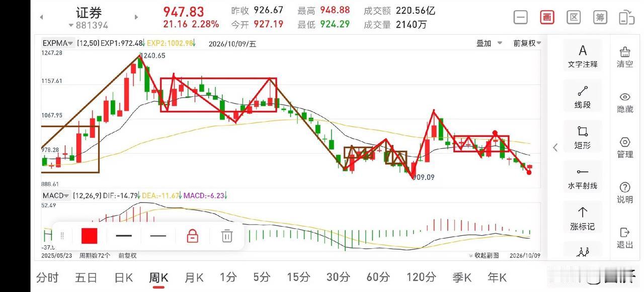This screenshot has height=292, width=644.
Task: Click the minus box icon in header
Action: click(521, 17)
